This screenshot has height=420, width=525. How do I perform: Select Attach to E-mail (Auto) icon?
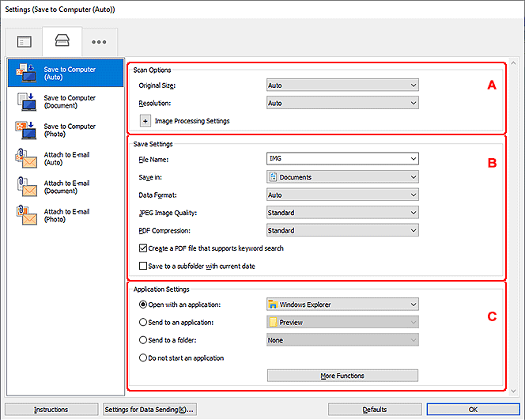pyautogui.click(x=25, y=159)
